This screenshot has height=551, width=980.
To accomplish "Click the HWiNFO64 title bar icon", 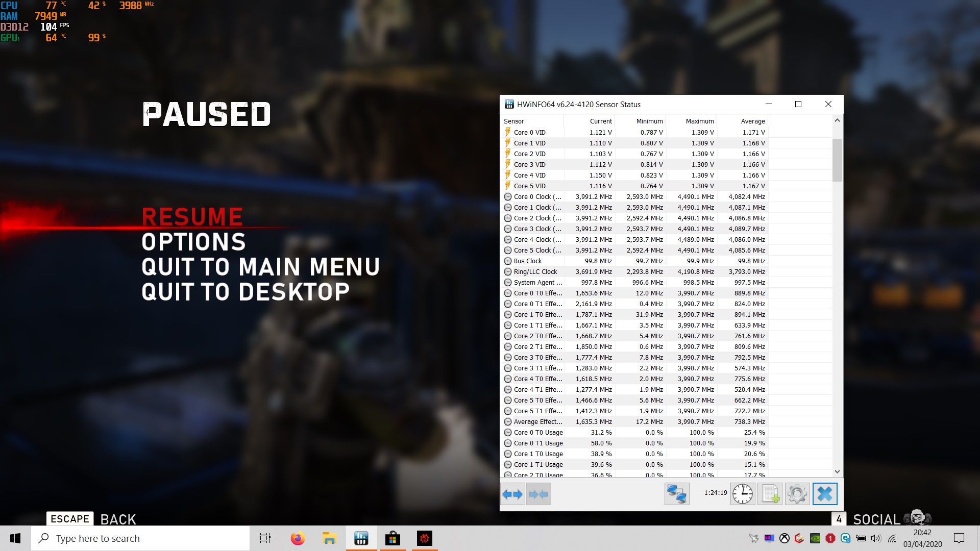I will 509,104.
